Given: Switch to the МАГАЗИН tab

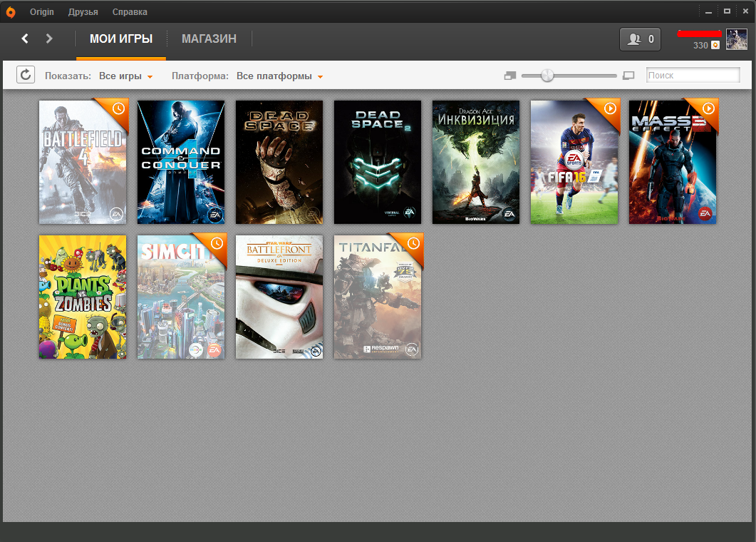Looking at the screenshot, I should click(x=209, y=39).
